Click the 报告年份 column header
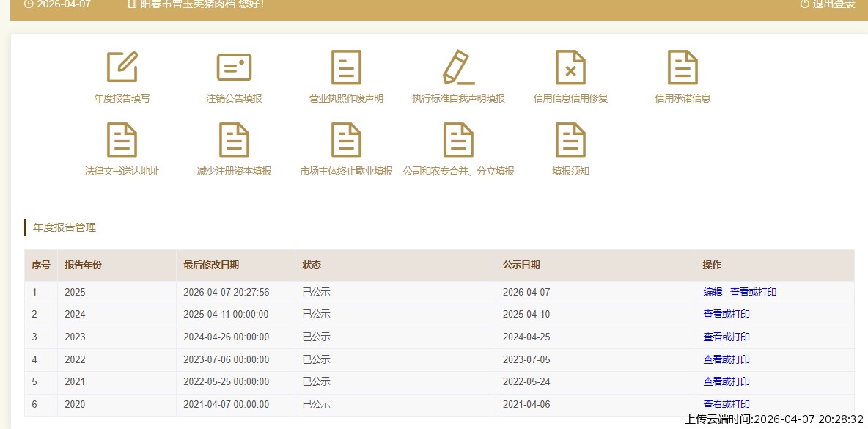The width and height of the screenshot is (868, 429). click(x=83, y=265)
